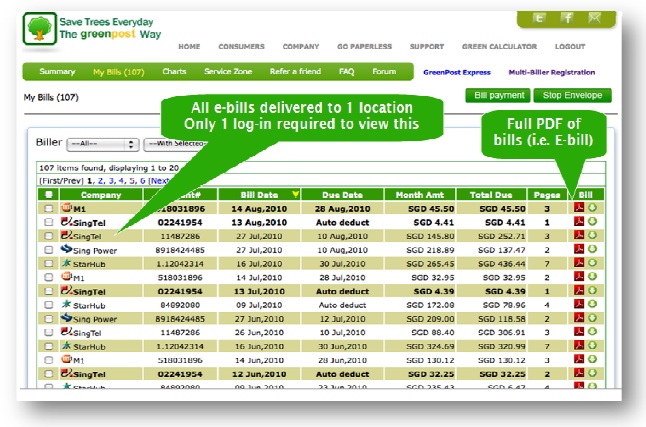This screenshot has height=427, width=646.
Task: Open PDF of StarHub bill dated 16 Jun,2010
Action: pos(579,345)
